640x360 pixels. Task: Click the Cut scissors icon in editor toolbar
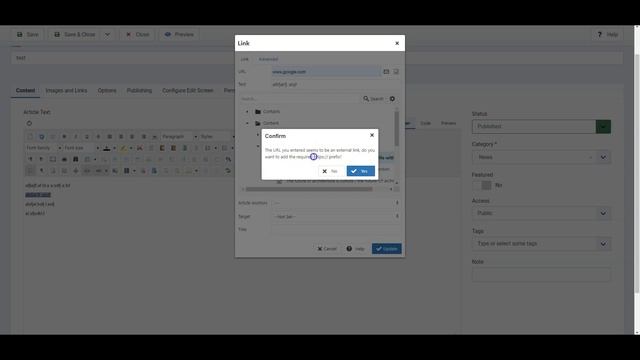[140, 148]
